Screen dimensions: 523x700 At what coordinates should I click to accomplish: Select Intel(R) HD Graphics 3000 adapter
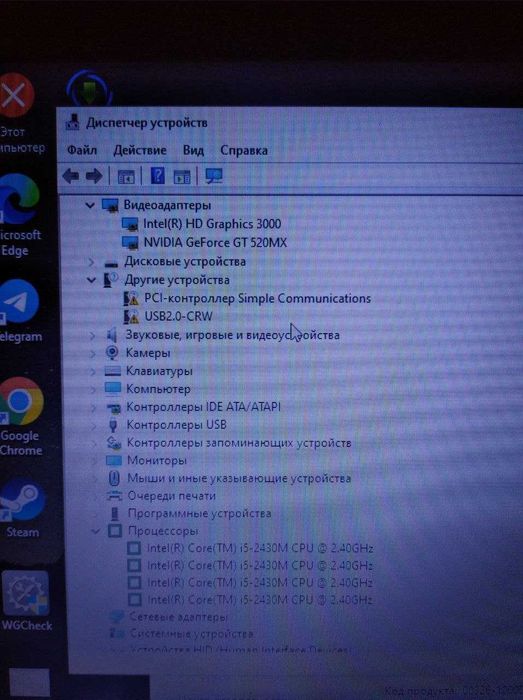[212, 224]
